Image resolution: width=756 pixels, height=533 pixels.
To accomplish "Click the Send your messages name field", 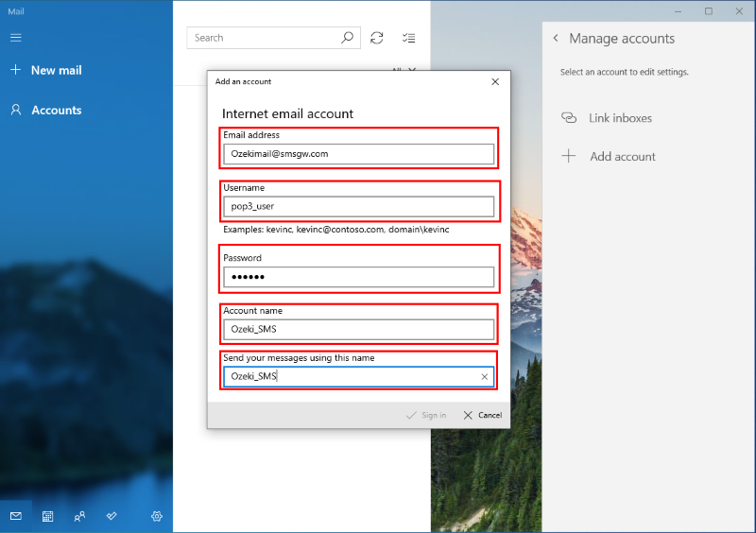I will [359, 377].
